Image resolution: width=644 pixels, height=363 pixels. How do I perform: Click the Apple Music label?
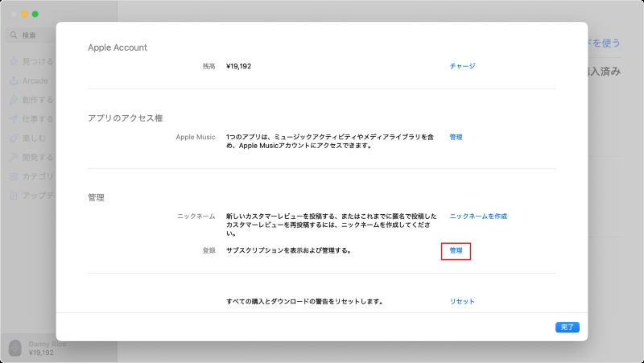point(196,137)
